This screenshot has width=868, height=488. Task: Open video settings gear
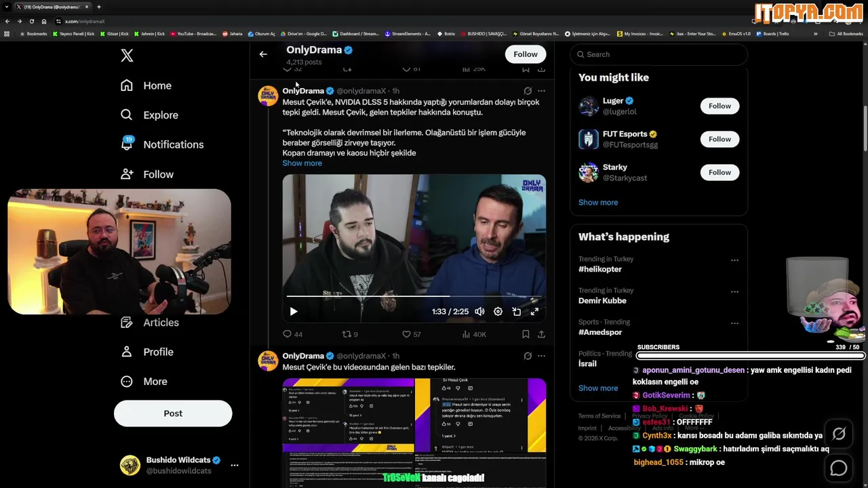point(498,312)
